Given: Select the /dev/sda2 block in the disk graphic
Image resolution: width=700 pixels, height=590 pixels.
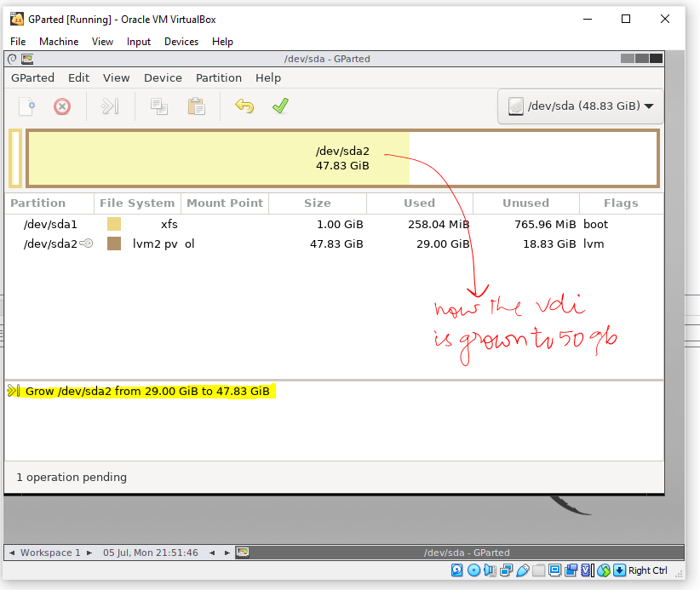Looking at the screenshot, I should [342, 158].
